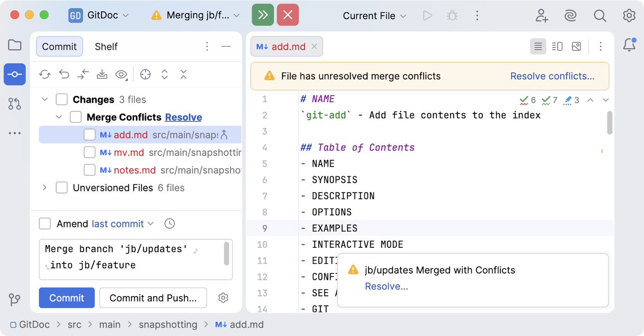644x336 pixels.
Task: Close the add.md editor tab
Action: point(314,47)
